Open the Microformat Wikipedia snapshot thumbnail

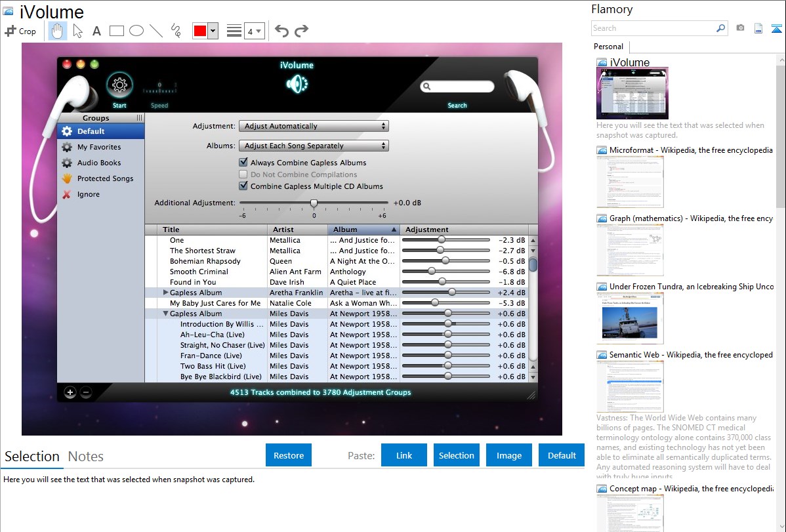point(630,182)
